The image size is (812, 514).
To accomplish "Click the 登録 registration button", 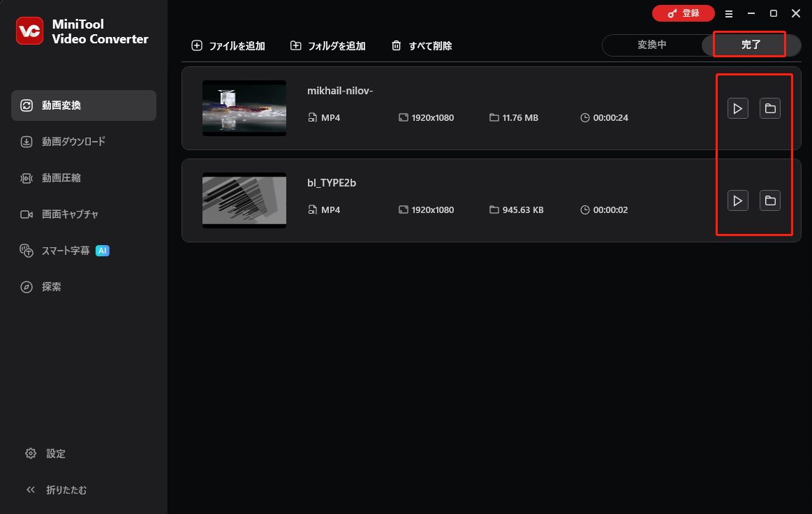I will 683,13.
